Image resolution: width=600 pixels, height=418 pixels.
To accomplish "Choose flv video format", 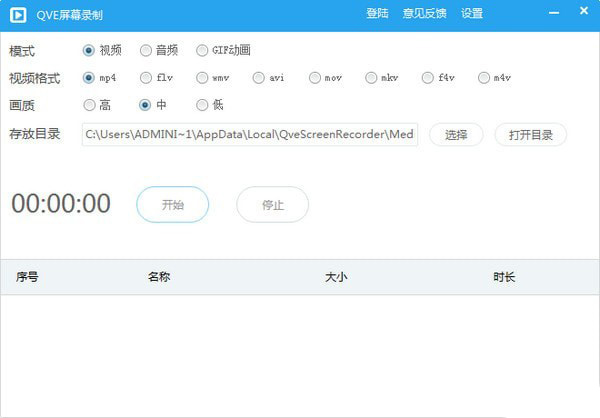I will (x=146, y=77).
